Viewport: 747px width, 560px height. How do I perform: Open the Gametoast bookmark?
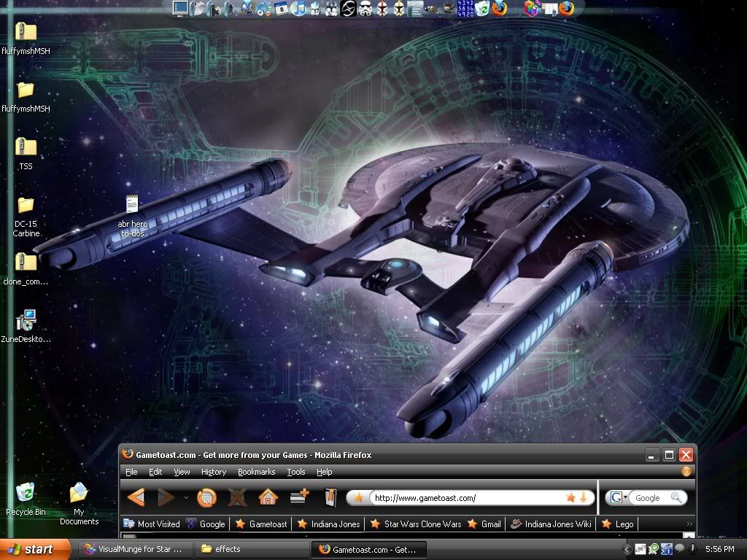tap(261, 524)
